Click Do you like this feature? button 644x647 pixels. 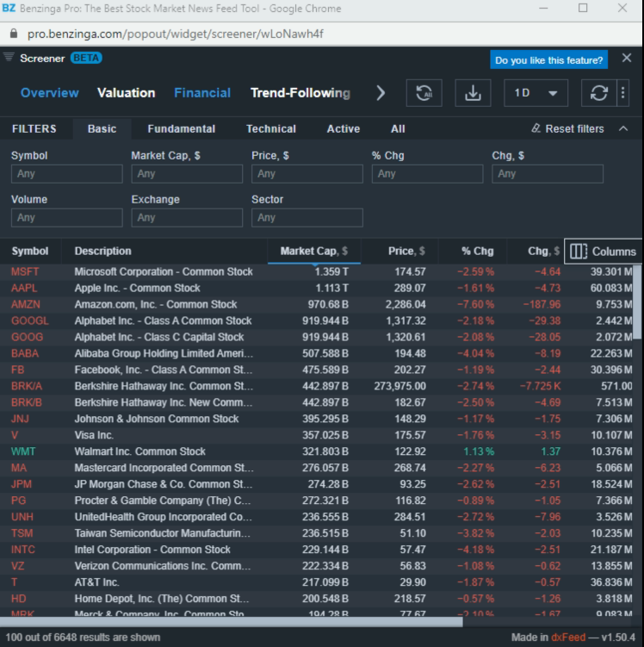(548, 59)
